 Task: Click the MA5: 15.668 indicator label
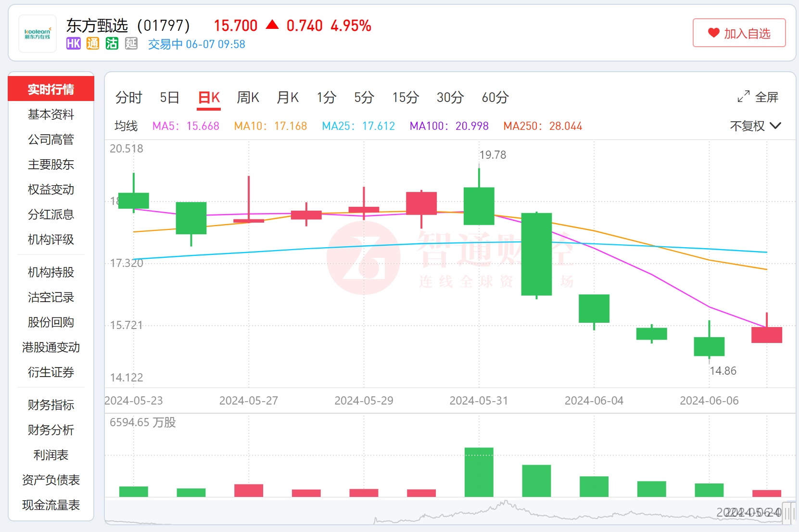(x=186, y=126)
